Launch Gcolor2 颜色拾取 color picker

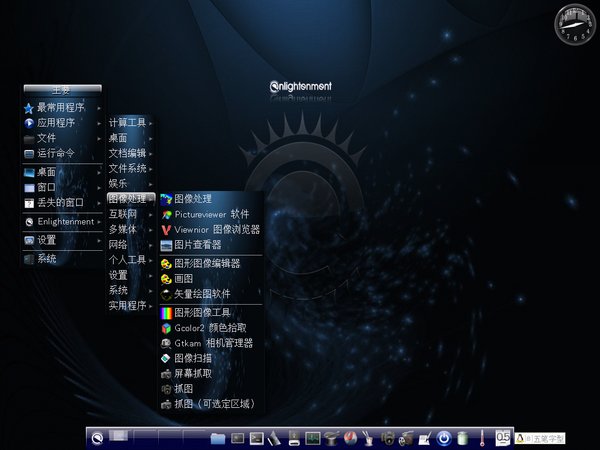[210, 327]
